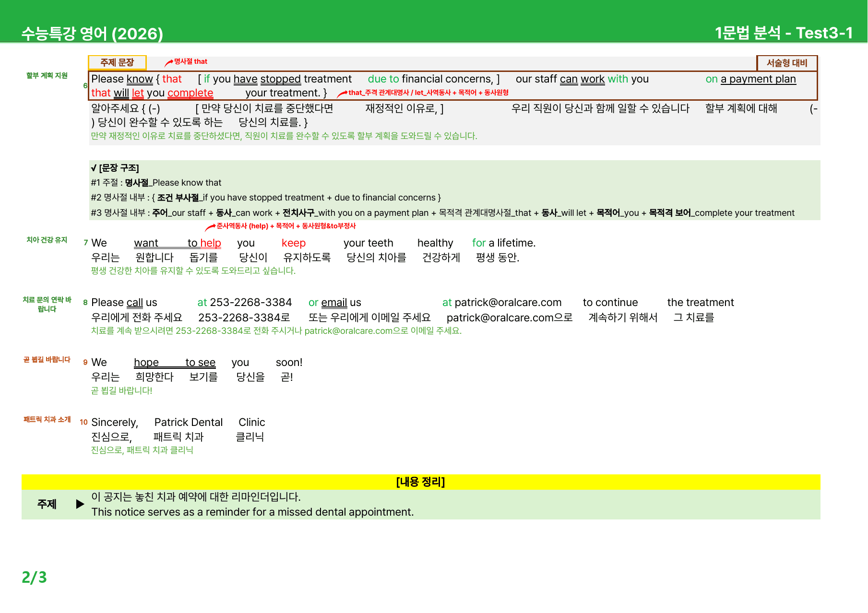Click the sentence number 10
The image size is (868, 613).
tap(84, 422)
